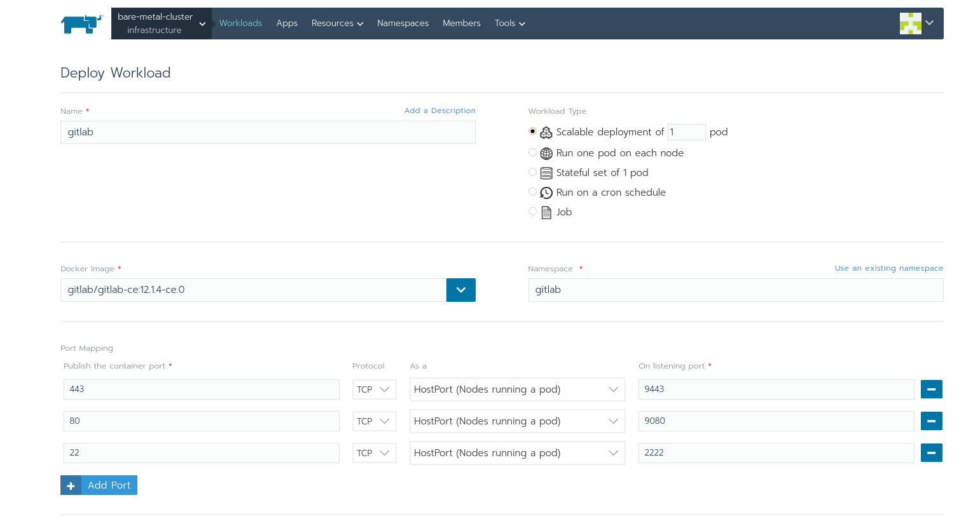Open the user avatar menu
This screenshot has width=980, height=521.
click(x=916, y=24)
